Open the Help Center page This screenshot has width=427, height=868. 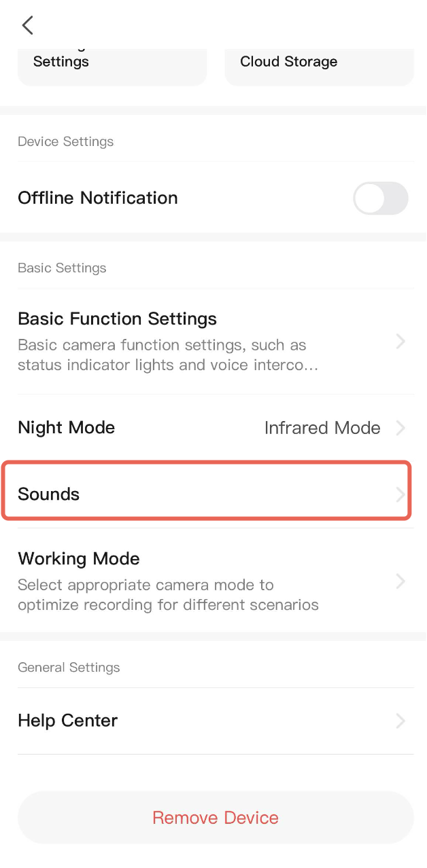(67, 721)
